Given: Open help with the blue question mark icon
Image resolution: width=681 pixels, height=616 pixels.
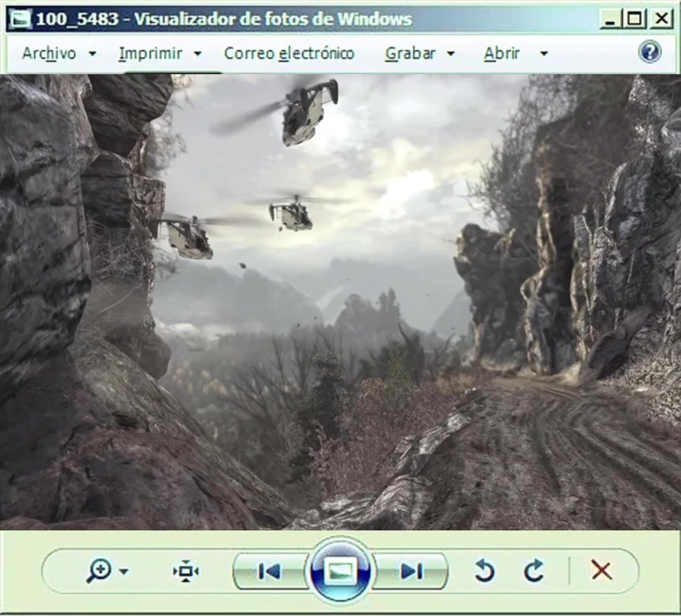Looking at the screenshot, I should (x=650, y=52).
